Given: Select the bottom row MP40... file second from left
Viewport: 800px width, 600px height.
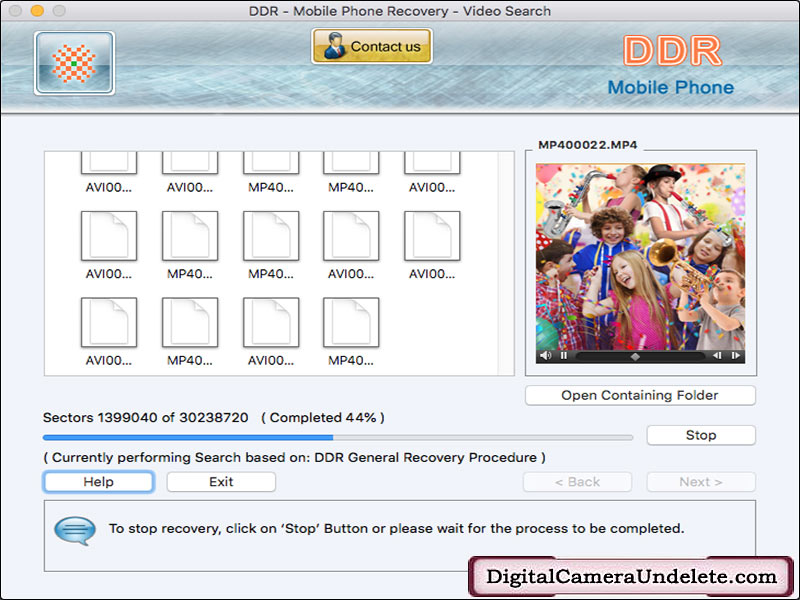Looking at the screenshot, I should click(x=190, y=332).
